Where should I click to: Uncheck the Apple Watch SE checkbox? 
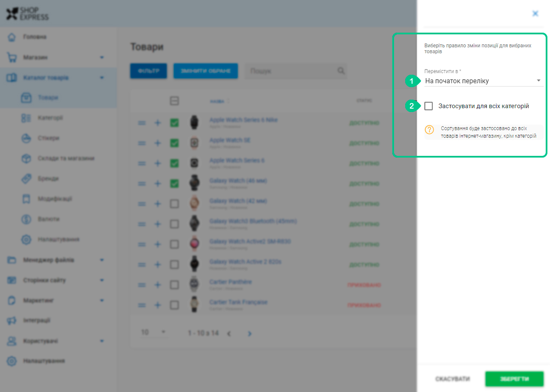[x=174, y=143]
